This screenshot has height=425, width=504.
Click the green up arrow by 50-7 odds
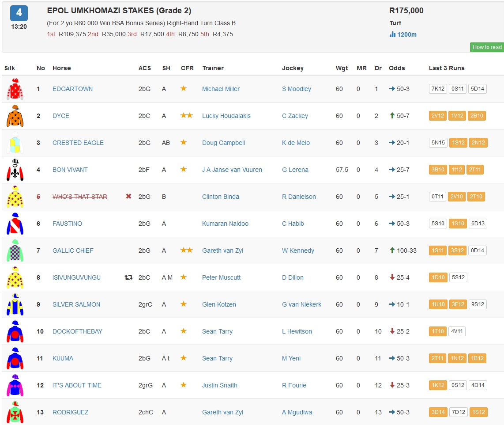coord(391,116)
